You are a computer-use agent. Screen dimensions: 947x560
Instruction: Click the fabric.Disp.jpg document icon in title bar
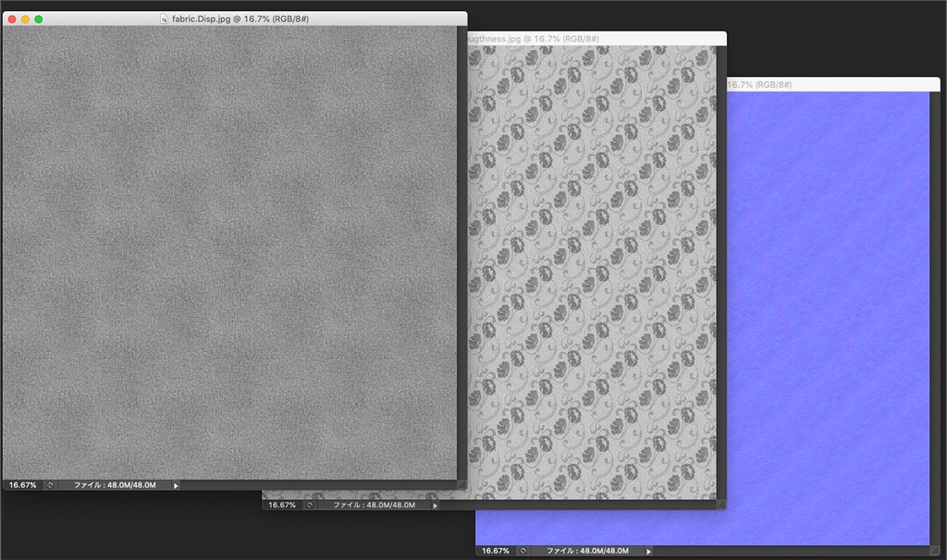point(164,18)
